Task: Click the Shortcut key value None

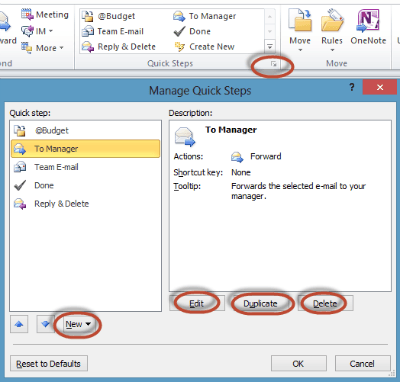Action: [241, 172]
